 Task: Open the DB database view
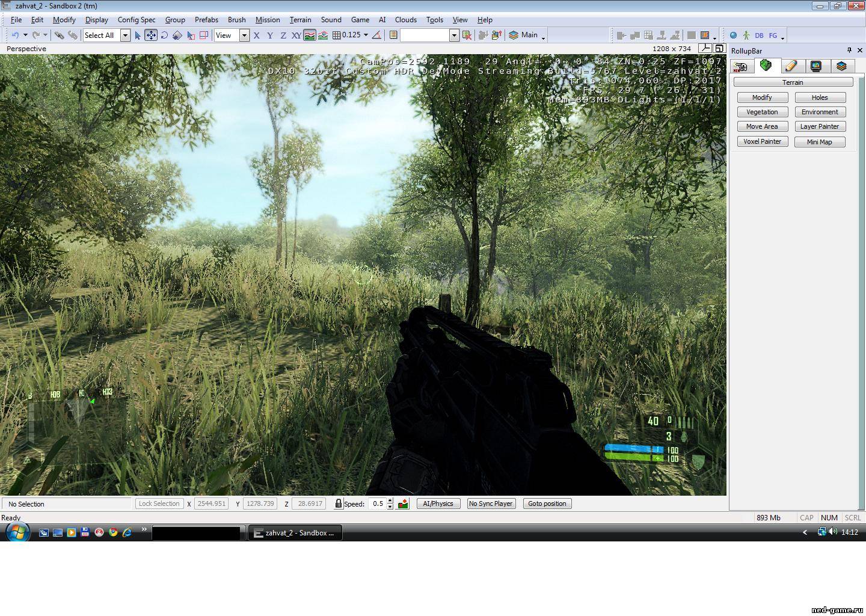point(759,35)
